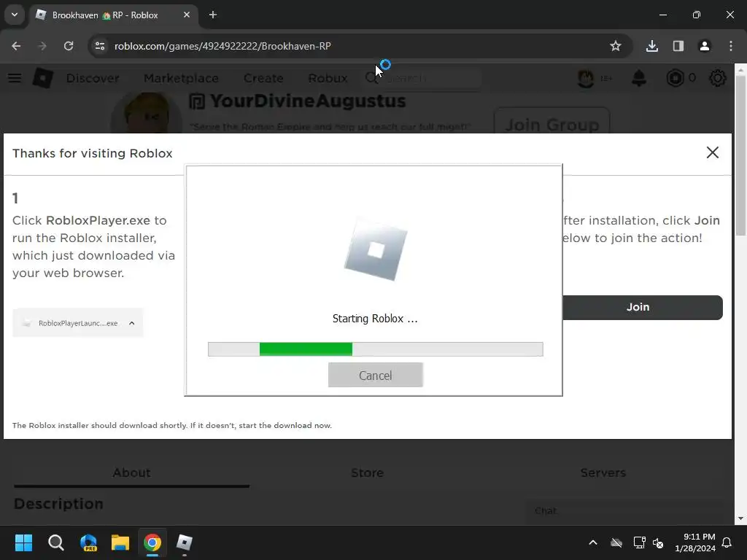Open Windows taskbar search
Image resolution: width=747 pixels, height=560 pixels.
click(x=55, y=542)
